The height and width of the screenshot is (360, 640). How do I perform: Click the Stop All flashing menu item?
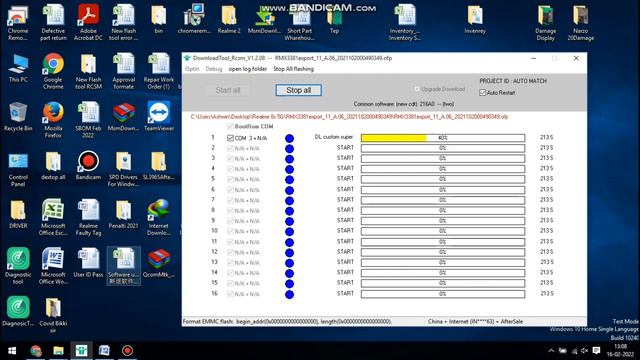293,69
